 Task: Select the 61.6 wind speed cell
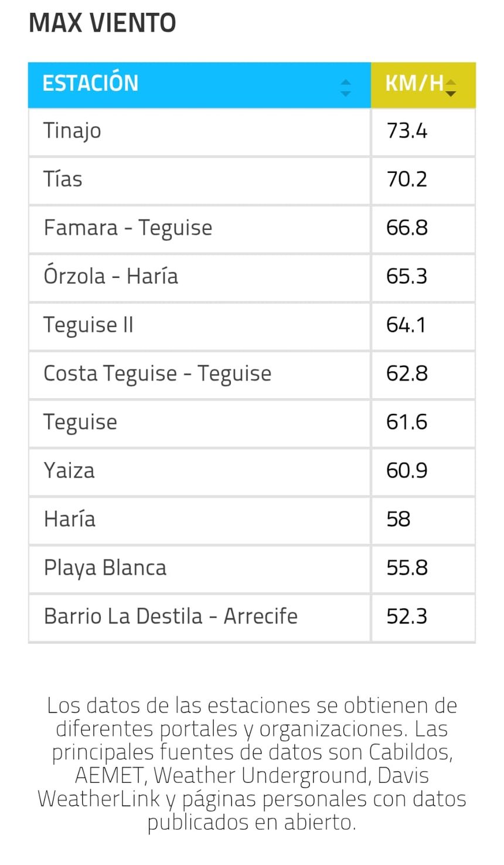(407, 422)
